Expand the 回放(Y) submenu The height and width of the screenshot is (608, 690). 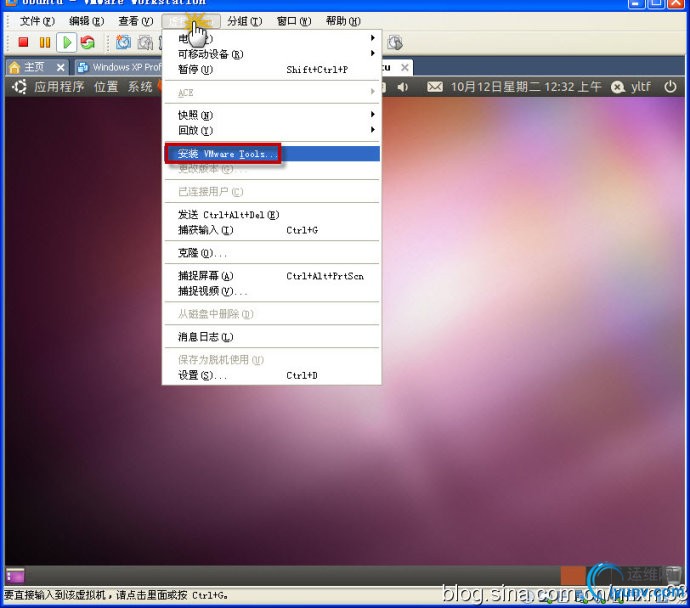272,130
